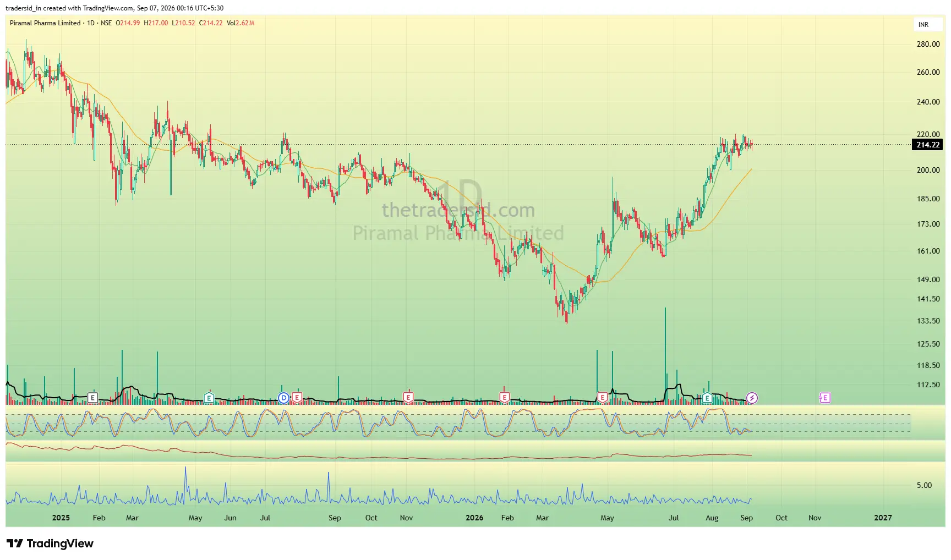This screenshot has width=951, height=560.
Task: Click the open price O214.99 value
Action: [x=128, y=23]
